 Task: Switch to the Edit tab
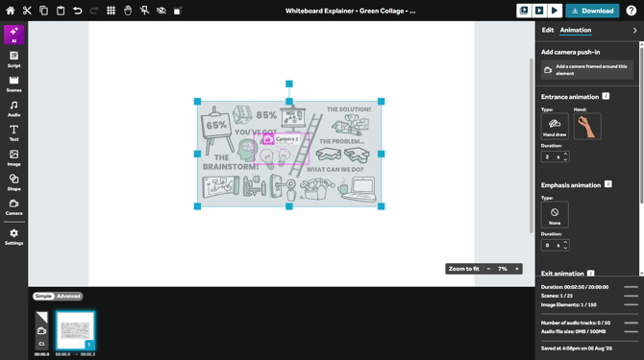tap(548, 30)
